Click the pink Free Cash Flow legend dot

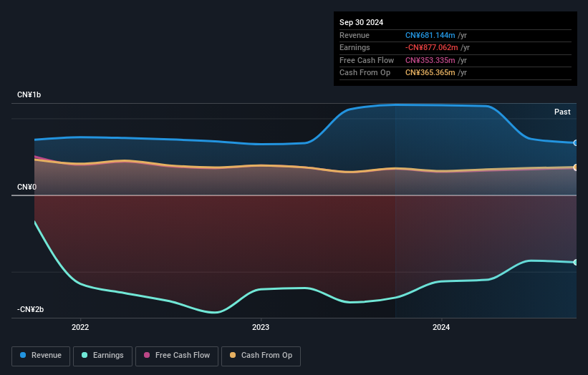(x=147, y=355)
